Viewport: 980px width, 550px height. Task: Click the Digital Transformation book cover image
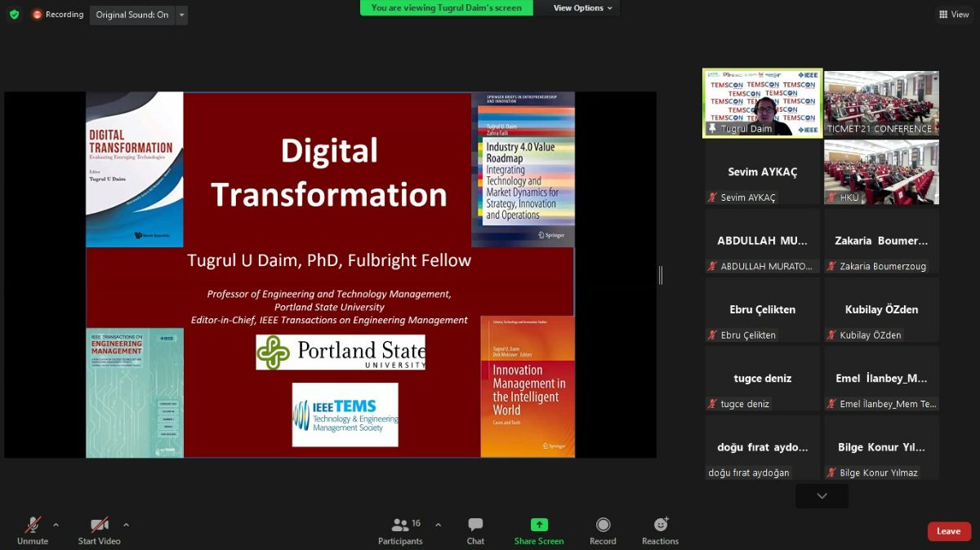[135, 170]
